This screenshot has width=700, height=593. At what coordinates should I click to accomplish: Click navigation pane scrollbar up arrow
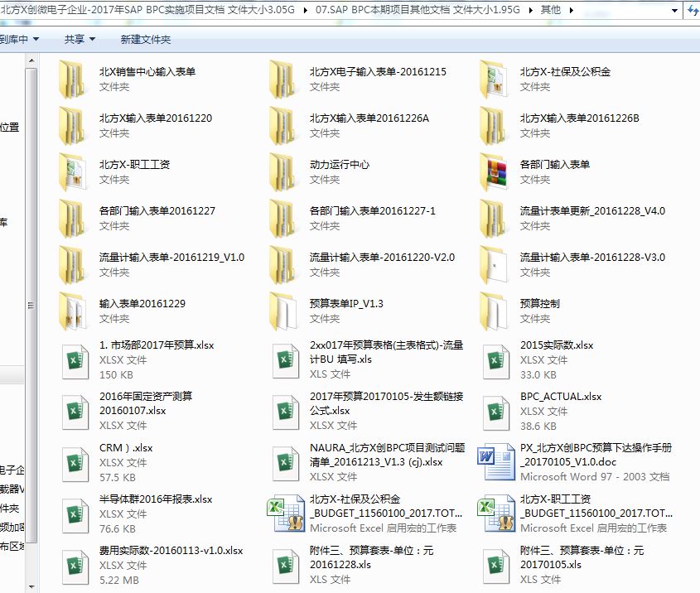(31, 60)
